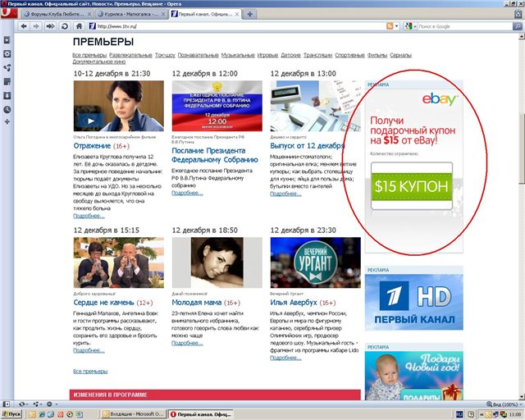Click the Opera Turbo icon in status bar
The height and width of the screenshot is (420, 525).
(x=49, y=404)
